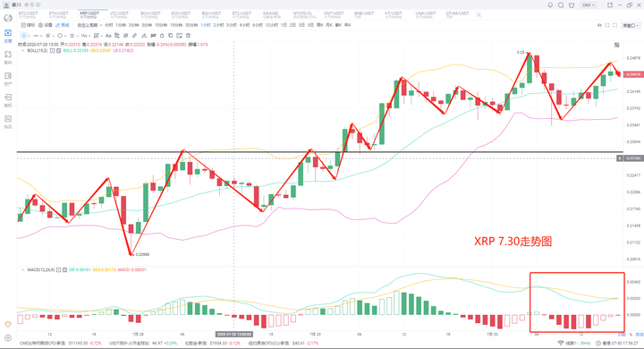Click the network line status indicator

[x=573, y=344]
